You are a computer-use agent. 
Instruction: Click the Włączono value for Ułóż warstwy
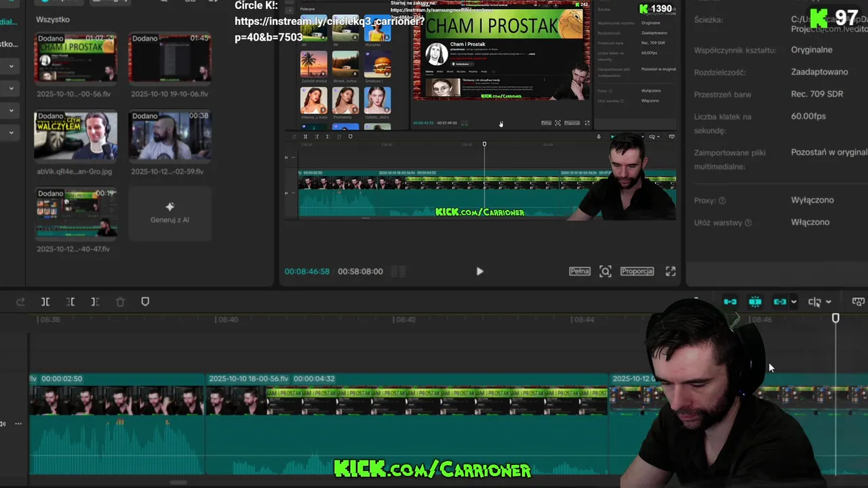(810, 222)
